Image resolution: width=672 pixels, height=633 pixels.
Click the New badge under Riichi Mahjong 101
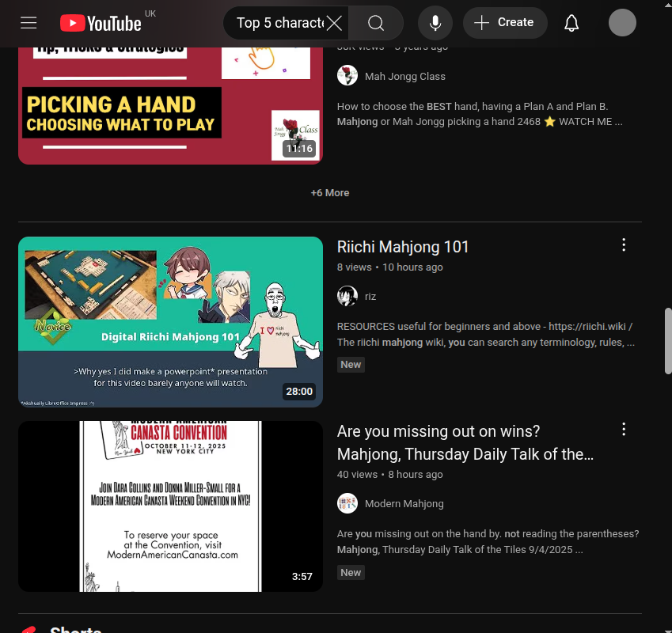click(x=351, y=365)
